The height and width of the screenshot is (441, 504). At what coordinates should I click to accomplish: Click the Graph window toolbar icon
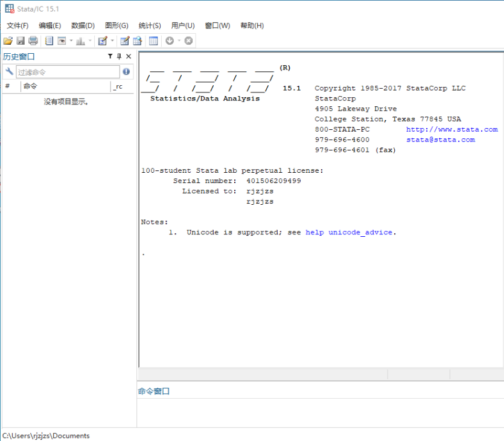[79, 40]
